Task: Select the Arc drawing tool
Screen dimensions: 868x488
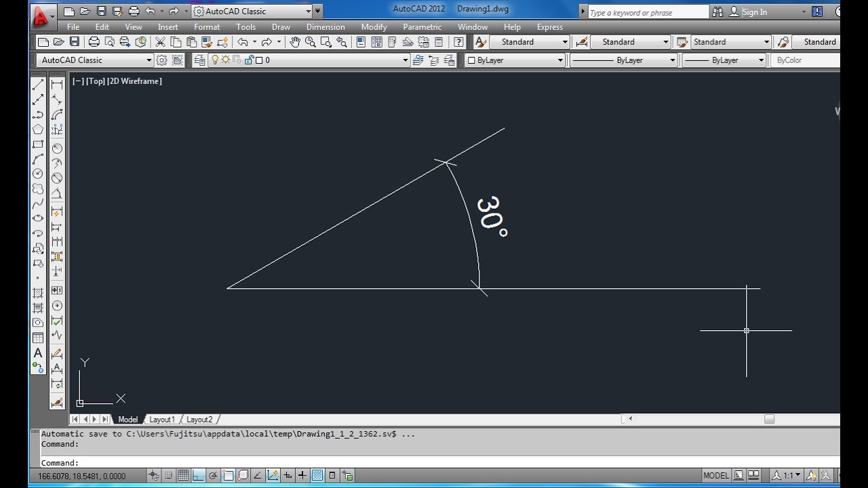Action: click(x=38, y=159)
